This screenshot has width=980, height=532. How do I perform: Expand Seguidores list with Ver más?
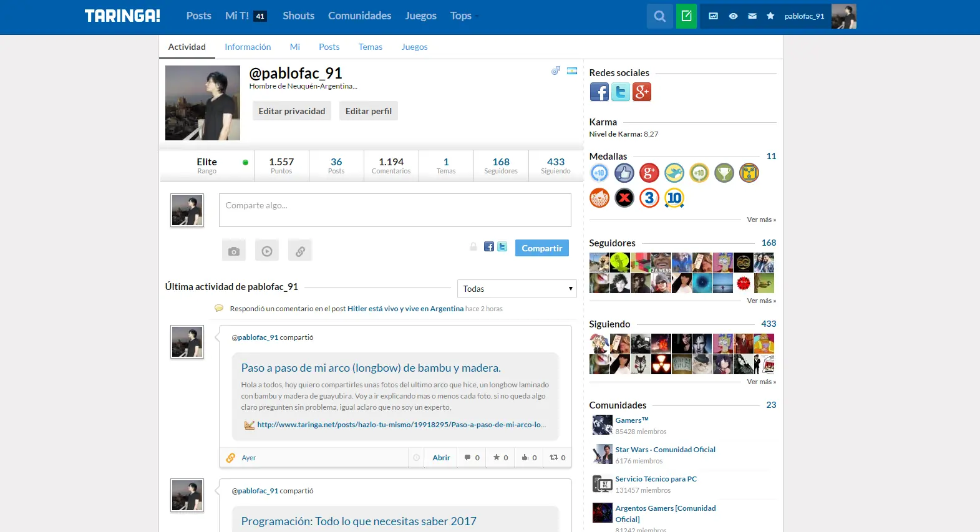click(x=762, y=301)
